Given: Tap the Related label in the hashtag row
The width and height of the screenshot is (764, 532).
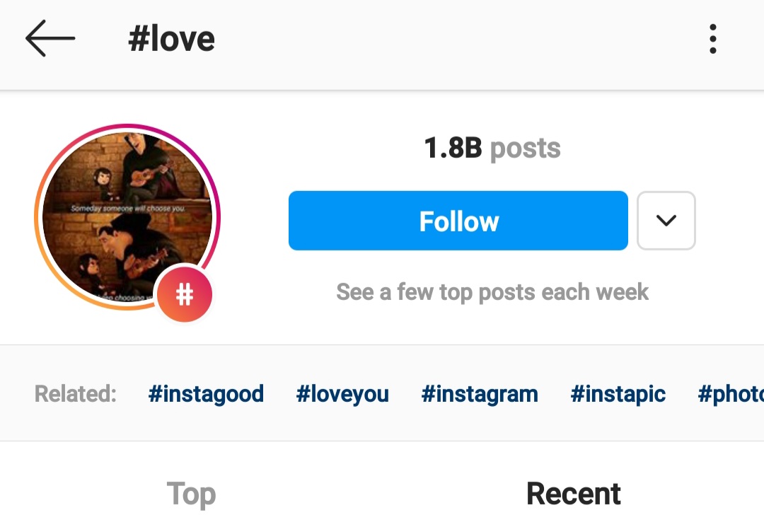Looking at the screenshot, I should pos(74,394).
